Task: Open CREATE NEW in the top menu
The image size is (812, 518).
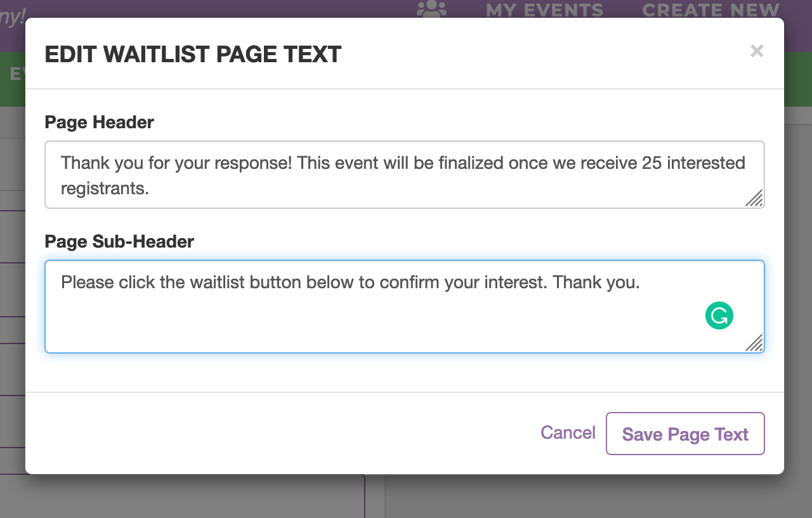Action: tap(710, 10)
